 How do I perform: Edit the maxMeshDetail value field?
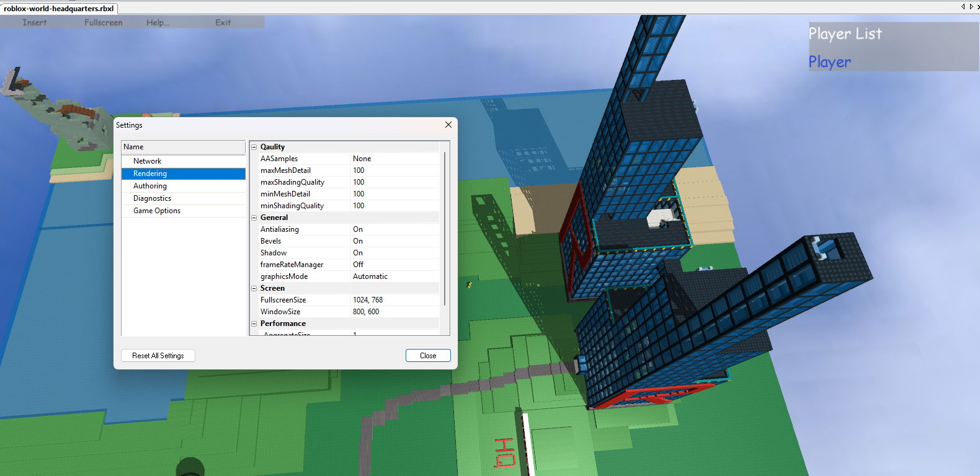[395, 170]
